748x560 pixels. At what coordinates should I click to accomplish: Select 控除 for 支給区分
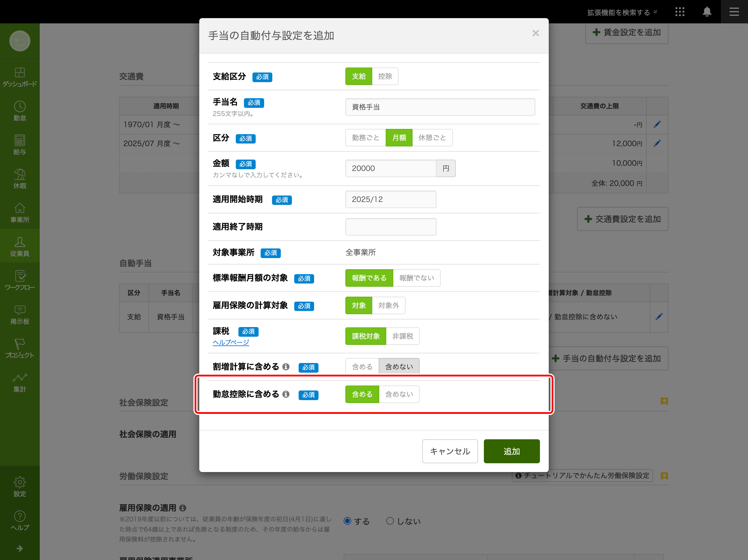pyautogui.click(x=385, y=76)
